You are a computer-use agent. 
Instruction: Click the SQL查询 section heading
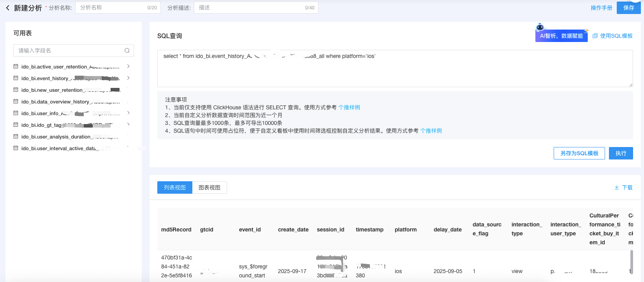[x=170, y=36]
